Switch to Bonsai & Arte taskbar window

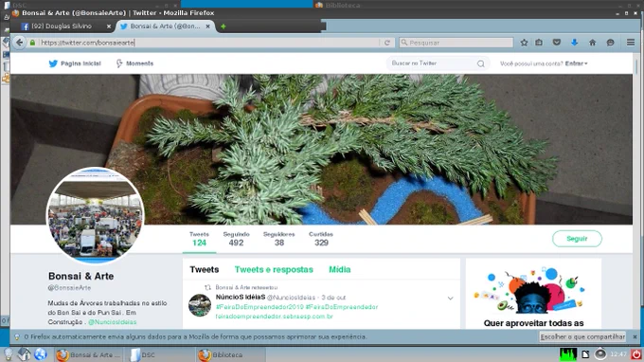point(88,354)
